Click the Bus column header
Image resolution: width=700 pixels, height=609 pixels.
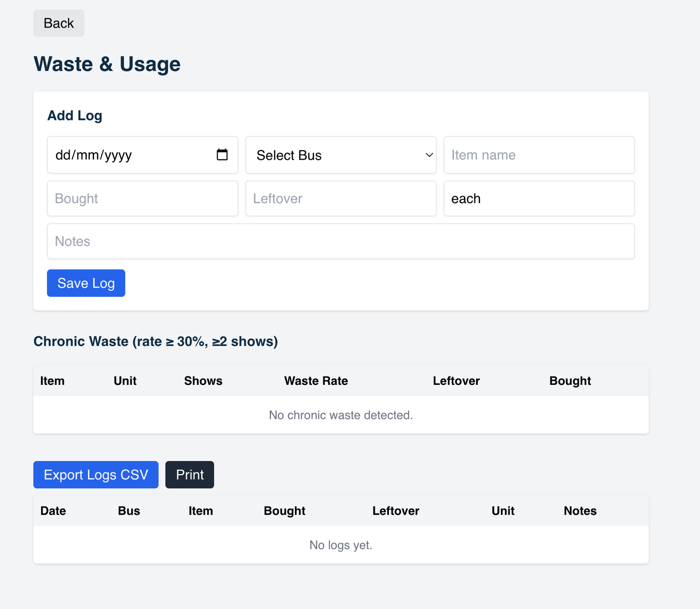[x=129, y=511]
